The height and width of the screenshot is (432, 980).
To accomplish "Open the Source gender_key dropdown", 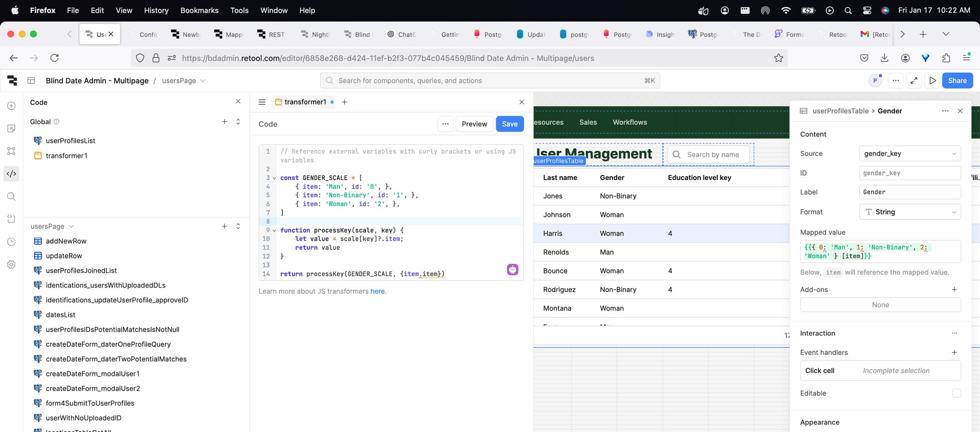I will coord(910,154).
